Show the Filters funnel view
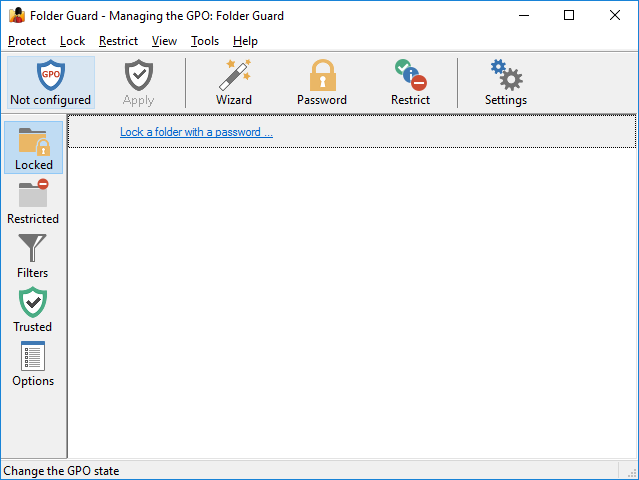The image size is (639, 480). coord(33,256)
